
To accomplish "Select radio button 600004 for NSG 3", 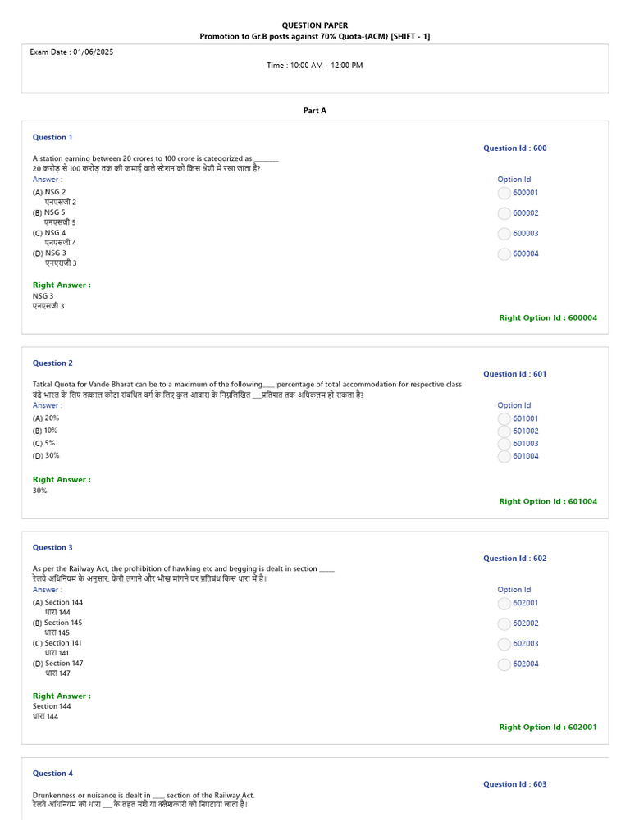I will point(504,254).
